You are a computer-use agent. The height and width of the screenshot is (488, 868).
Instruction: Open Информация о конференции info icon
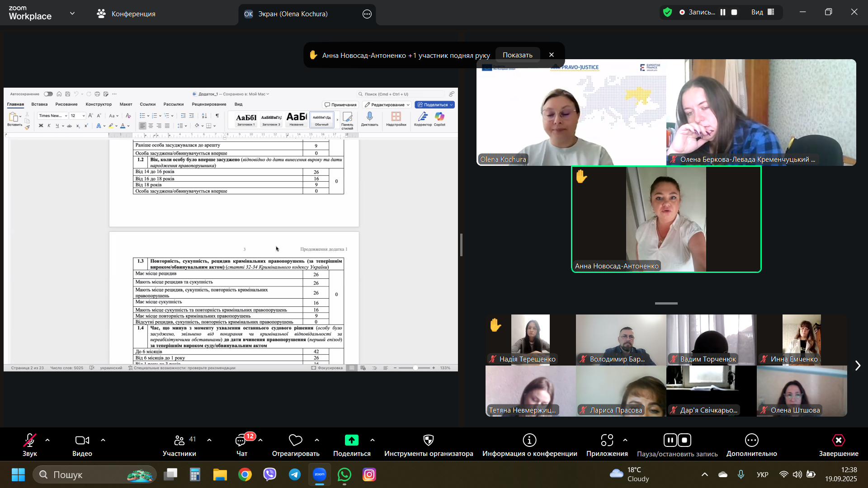coord(529,440)
